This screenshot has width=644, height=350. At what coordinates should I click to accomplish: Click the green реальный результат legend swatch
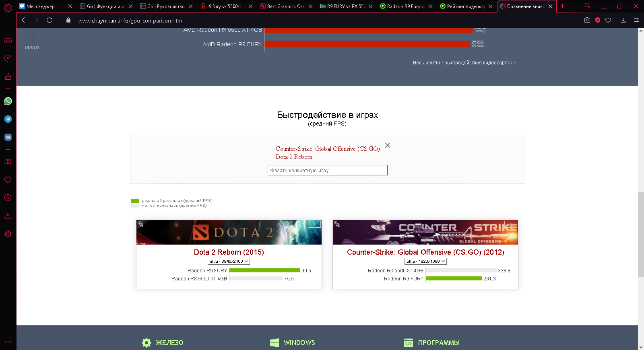pos(135,201)
